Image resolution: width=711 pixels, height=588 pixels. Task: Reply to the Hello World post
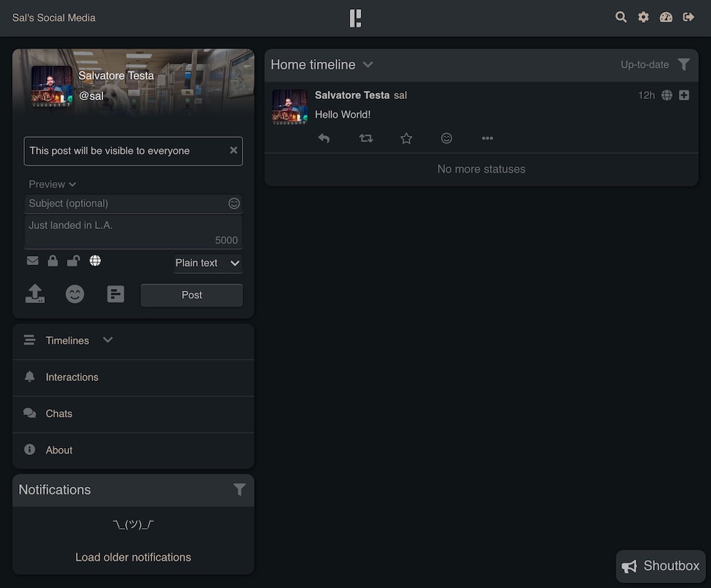(x=324, y=139)
